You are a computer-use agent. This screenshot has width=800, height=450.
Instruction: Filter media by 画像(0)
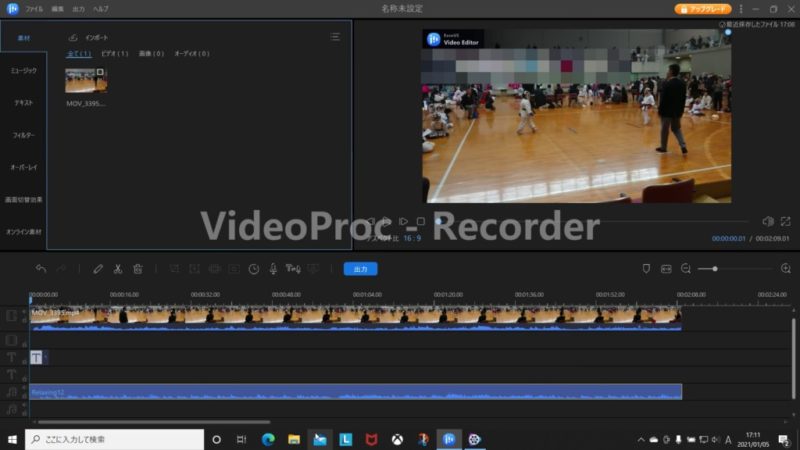[152, 53]
